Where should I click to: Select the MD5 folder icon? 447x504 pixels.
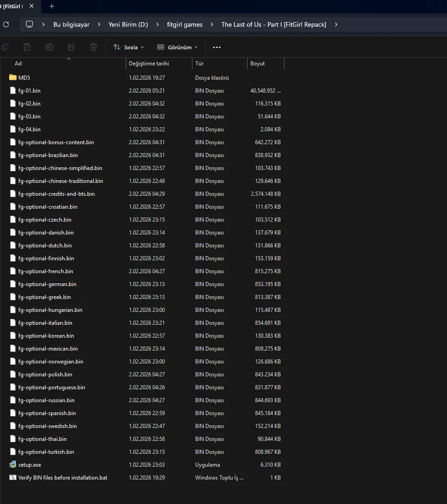13,77
